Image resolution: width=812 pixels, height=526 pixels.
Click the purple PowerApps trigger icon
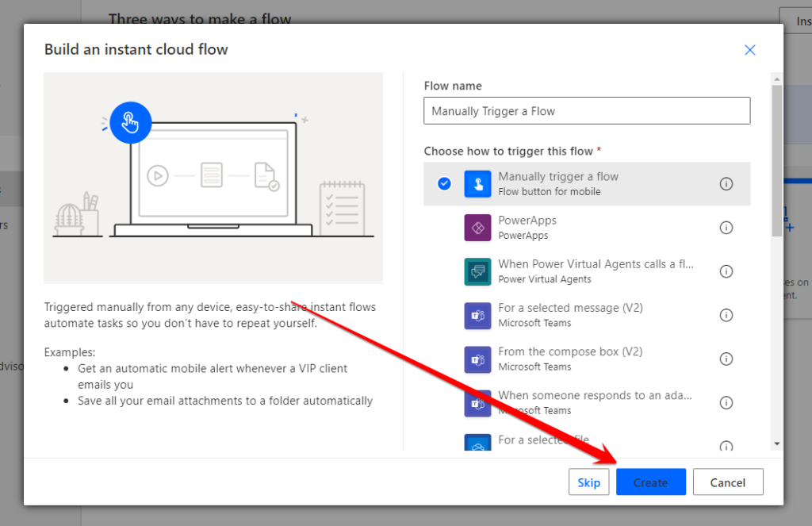tap(477, 228)
